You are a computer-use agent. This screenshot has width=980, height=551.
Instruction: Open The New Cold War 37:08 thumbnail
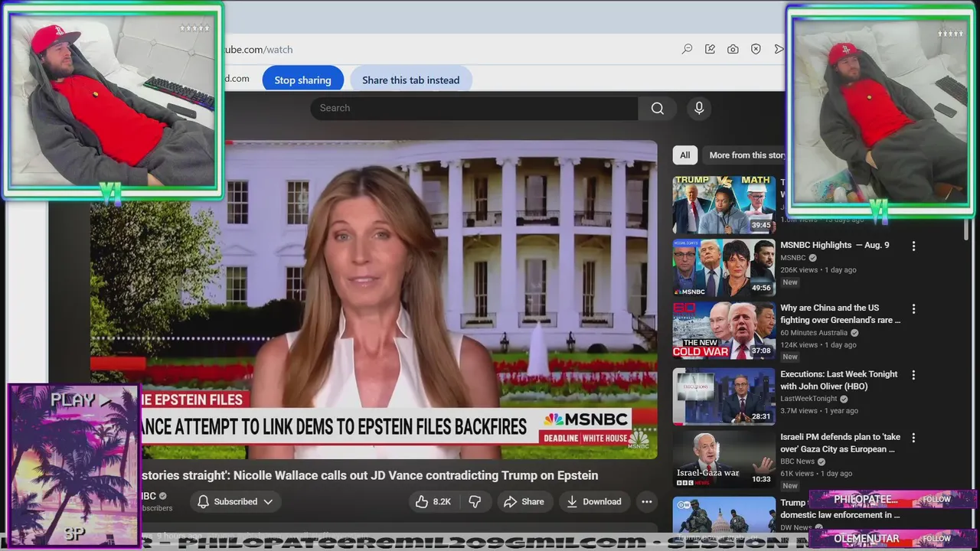pyautogui.click(x=724, y=331)
